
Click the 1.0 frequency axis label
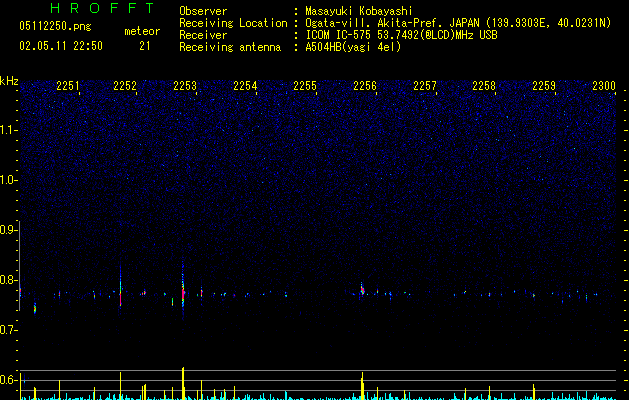(x=9, y=180)
